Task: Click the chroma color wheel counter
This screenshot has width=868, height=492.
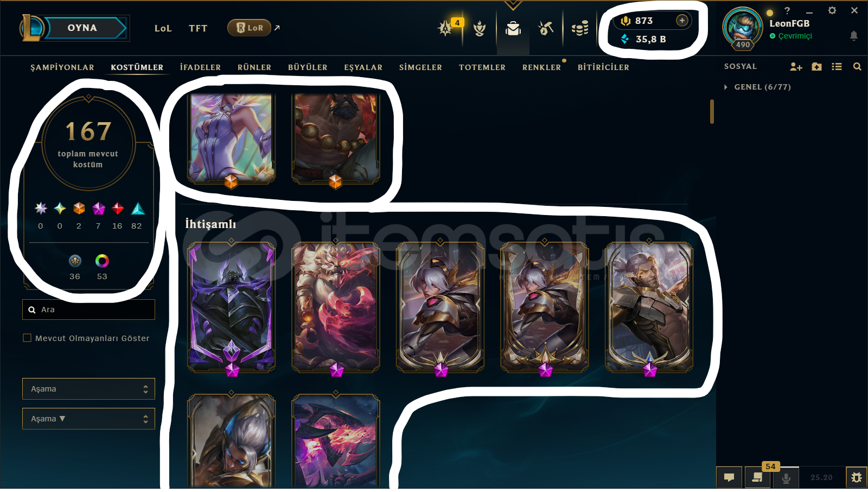Action: (x=102, y=267)
